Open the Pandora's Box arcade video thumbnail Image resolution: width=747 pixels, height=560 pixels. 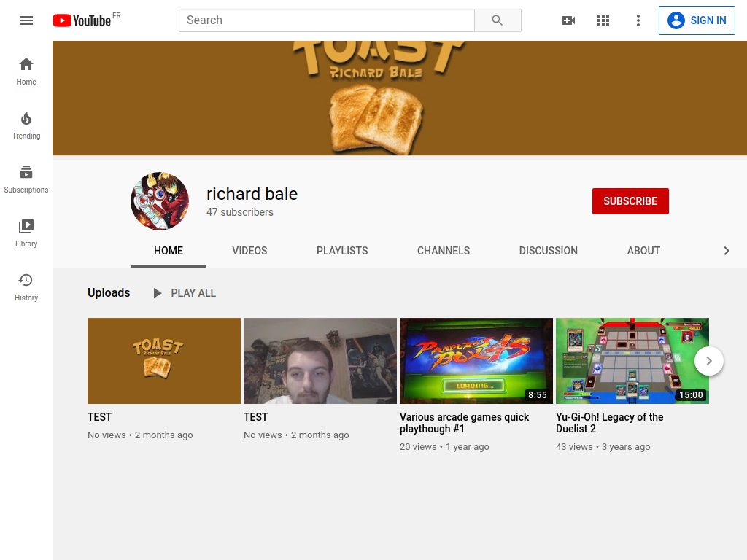(476, 361)
